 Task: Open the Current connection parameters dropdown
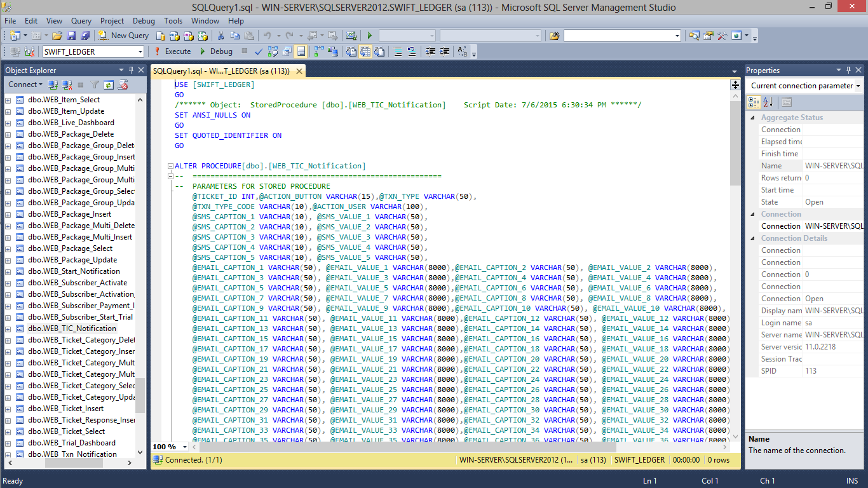857,85
